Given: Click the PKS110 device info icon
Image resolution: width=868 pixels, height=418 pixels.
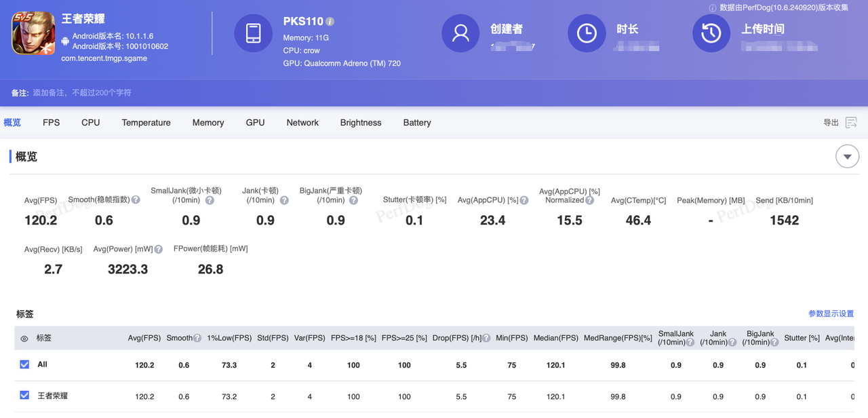Looking at the screenshot, I should click(x=330, y=22).
